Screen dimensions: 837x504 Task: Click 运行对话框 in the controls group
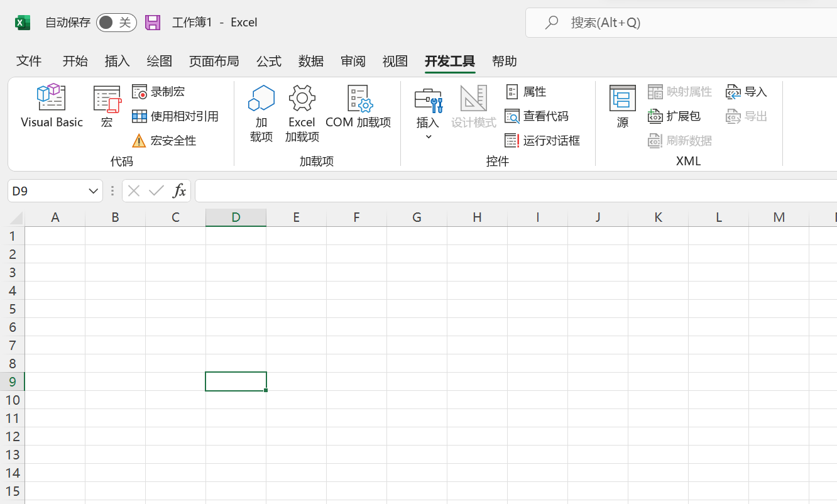(x=542, y=140)
